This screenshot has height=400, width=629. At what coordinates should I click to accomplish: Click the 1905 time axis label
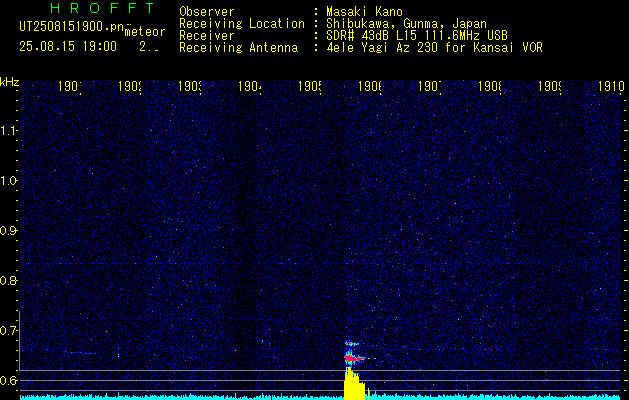point(309,86)
